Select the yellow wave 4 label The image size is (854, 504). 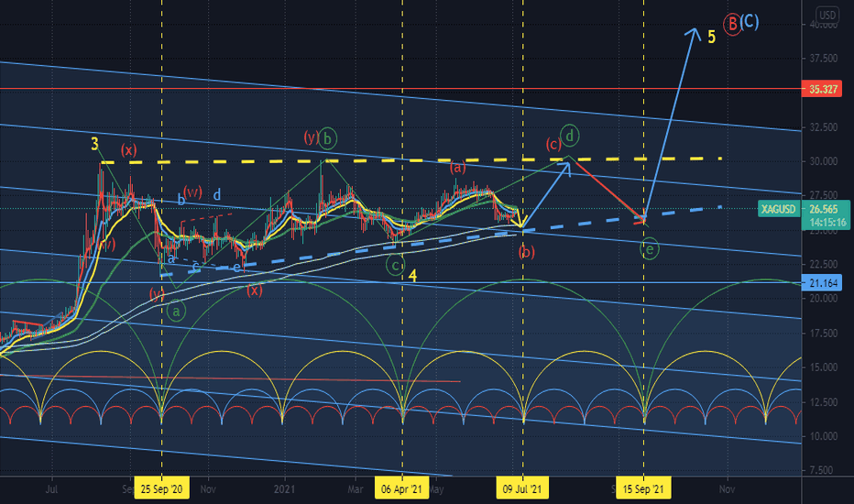pyautogui.click(x=412, y=276)
